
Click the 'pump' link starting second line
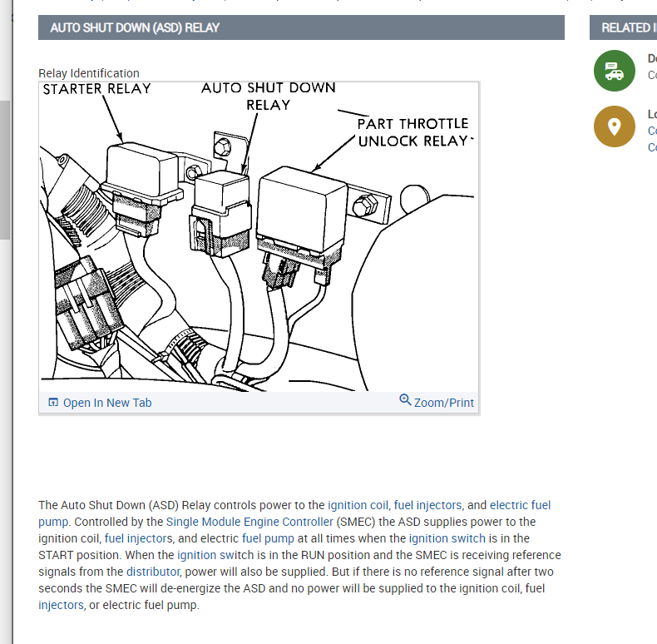(x=53, y=522)
